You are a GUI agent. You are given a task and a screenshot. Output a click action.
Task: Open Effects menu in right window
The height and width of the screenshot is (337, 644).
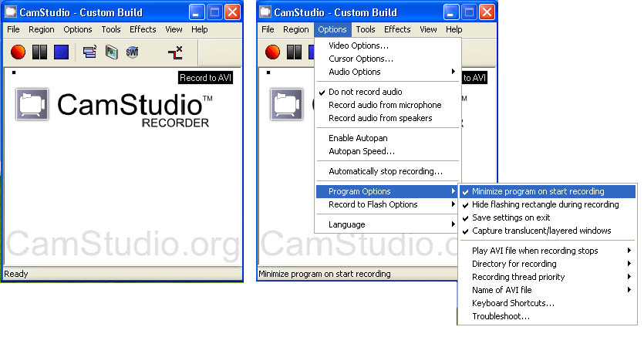(397, 29)
